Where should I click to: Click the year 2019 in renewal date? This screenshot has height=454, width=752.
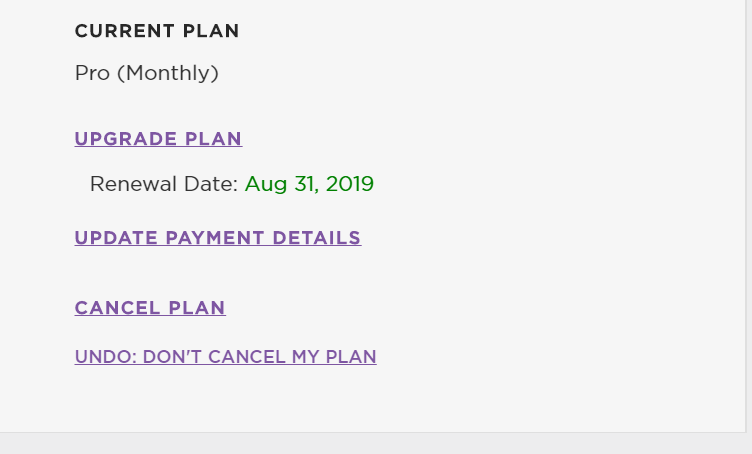pos(351,184)
